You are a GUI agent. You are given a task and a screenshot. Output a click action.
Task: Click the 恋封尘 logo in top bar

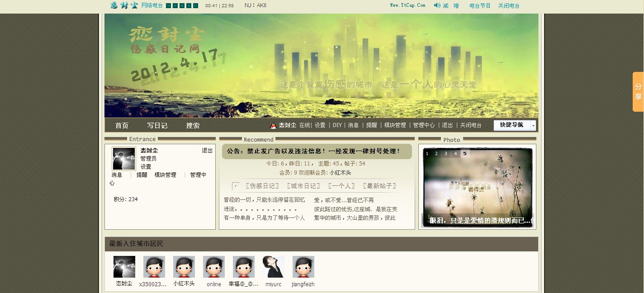(124, 5)
